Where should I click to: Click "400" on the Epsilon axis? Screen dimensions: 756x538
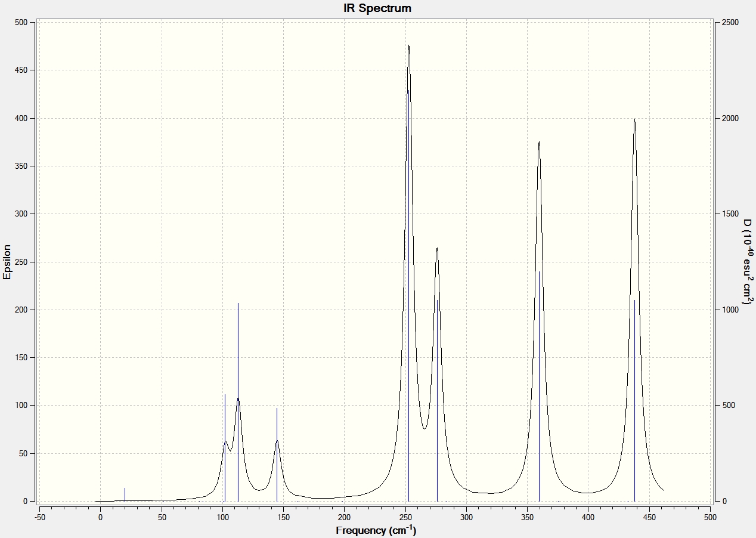click(x=21, y=118)
